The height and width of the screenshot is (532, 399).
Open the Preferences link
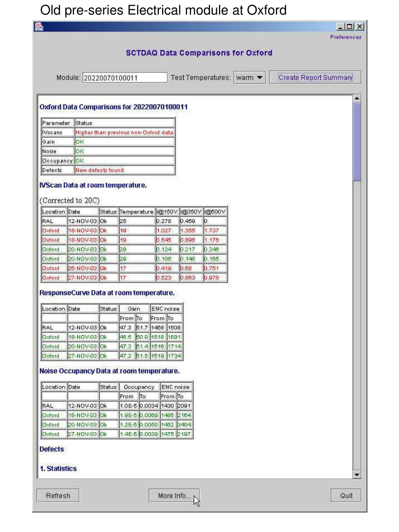pyautogui.click(x=346, y=37)
